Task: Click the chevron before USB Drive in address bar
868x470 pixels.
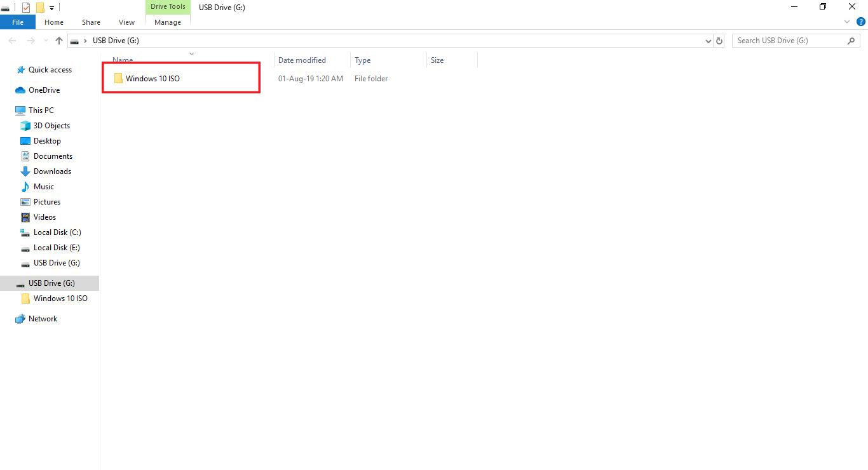Action: [x=85, y=41]
